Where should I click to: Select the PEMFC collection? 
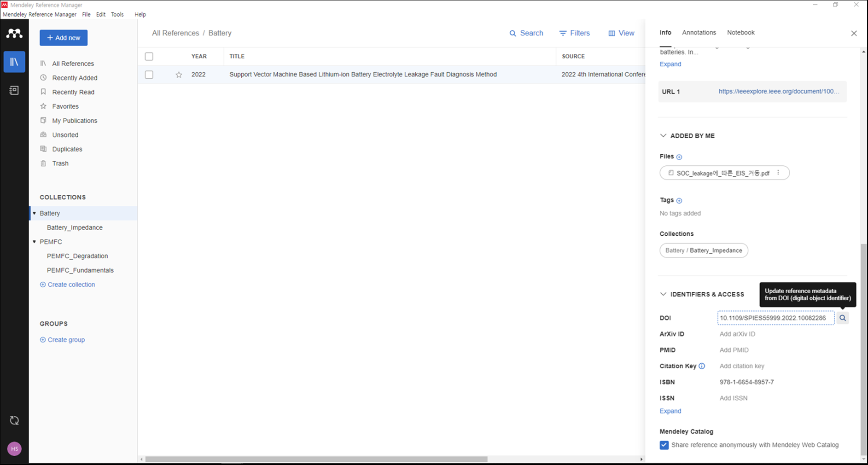pos(51,242)
